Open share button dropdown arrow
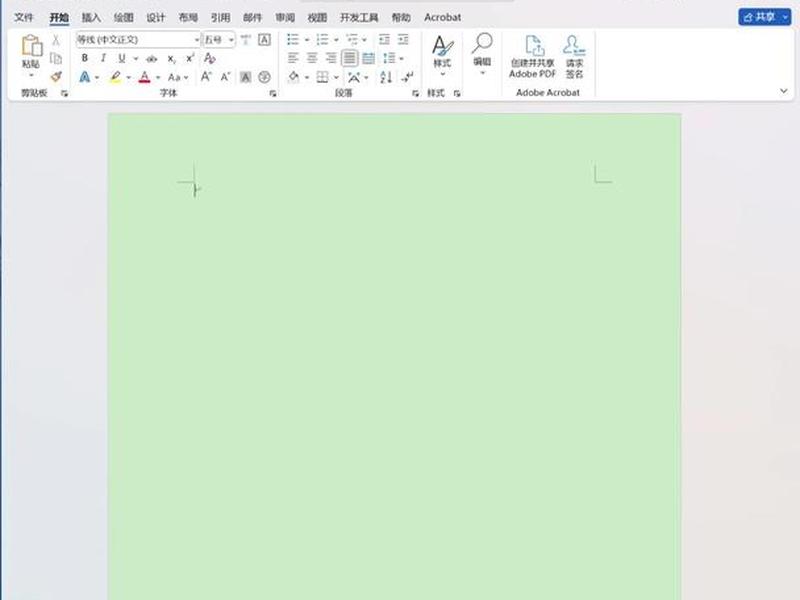 click(x=785, y=17)
